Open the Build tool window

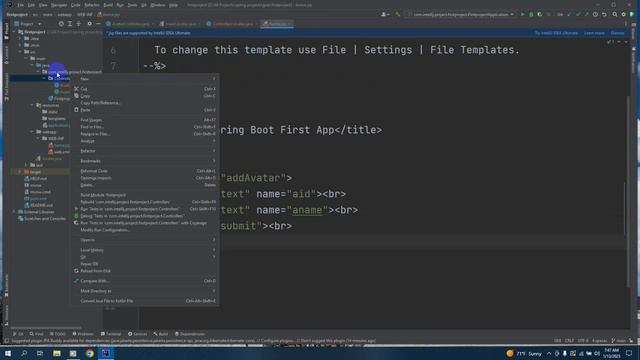pyautogui.click(x=161, y=334)
